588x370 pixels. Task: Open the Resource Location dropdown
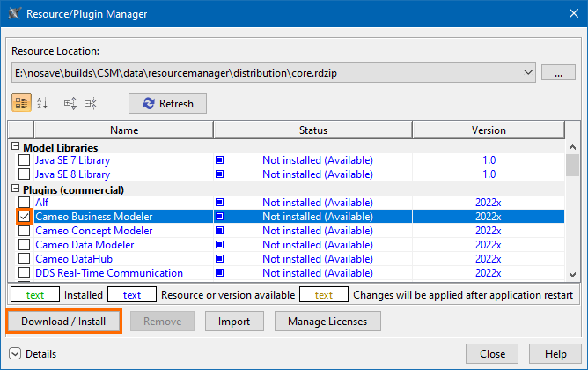(x=527, y=72)
